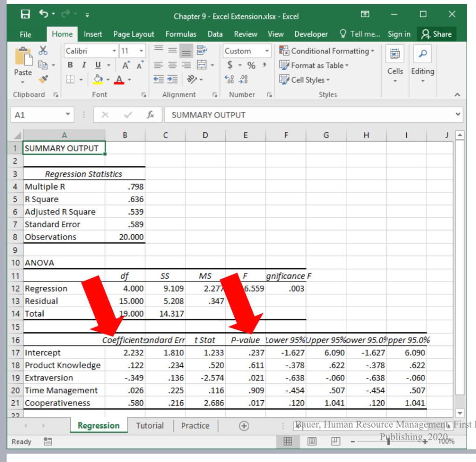Image resolution: width=476 pixels, height=462 pixels.
Task: Toggle bold formatting
Action: (71, 65)
